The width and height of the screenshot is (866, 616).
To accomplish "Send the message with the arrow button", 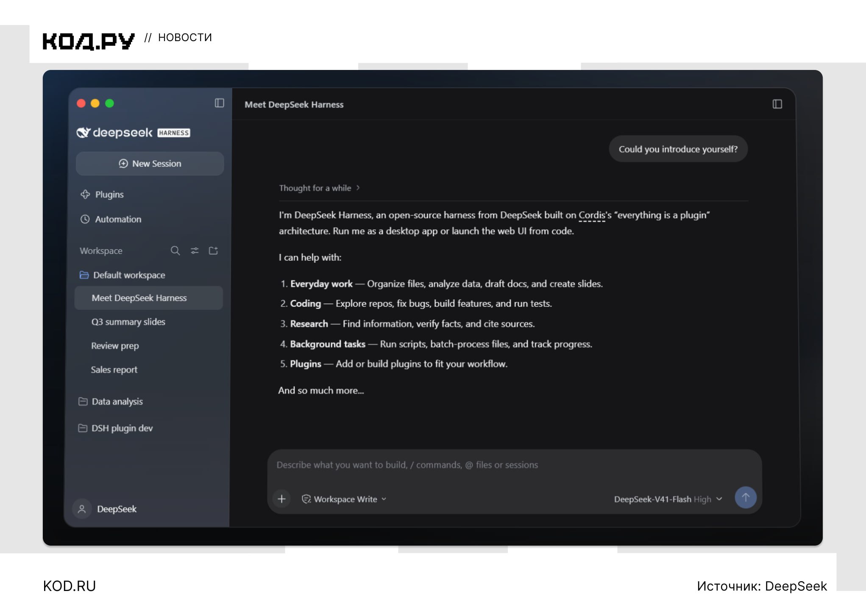I will pyautogui.click(x=745, y=497).
